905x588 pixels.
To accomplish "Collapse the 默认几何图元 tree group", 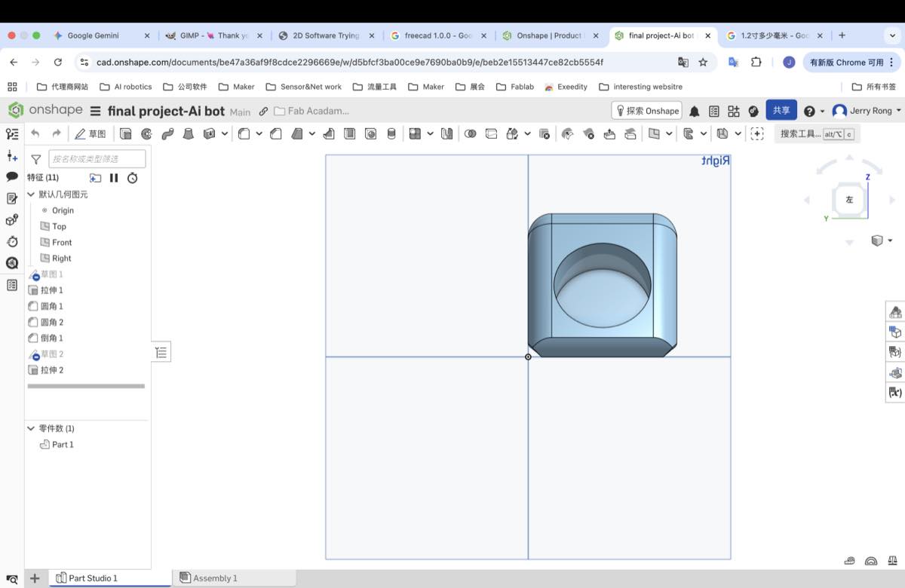I will click(31, 194).
